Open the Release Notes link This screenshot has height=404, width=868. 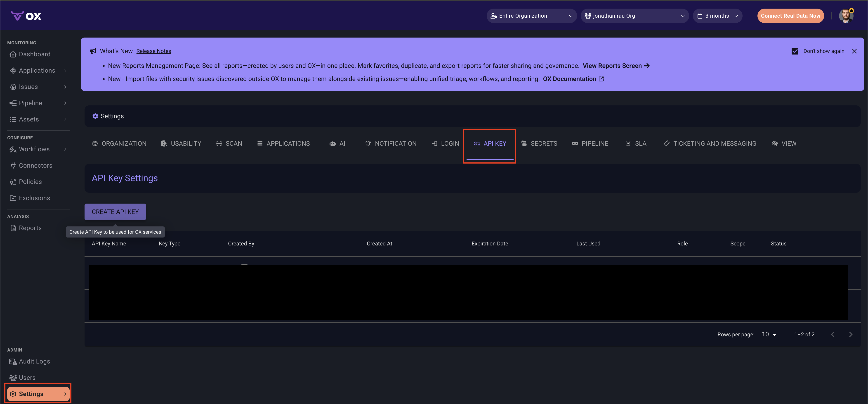154,51
